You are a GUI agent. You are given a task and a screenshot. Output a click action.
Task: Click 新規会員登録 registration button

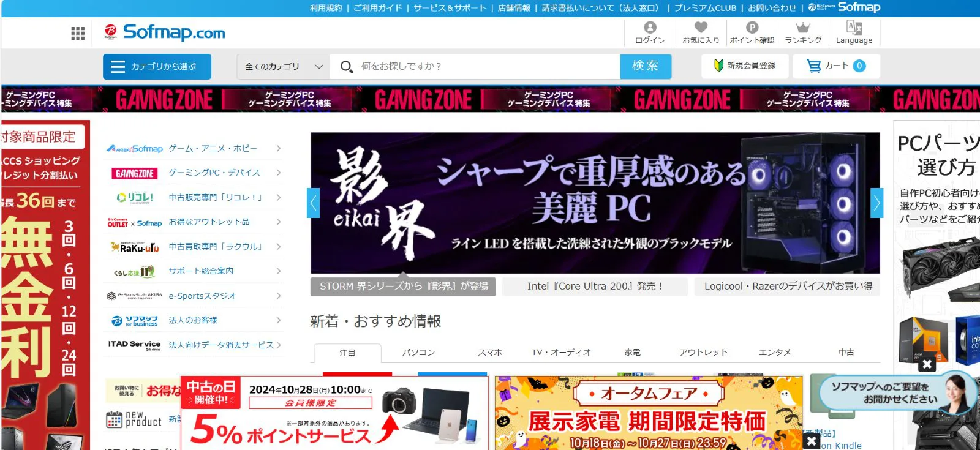[x=744, y=66]
